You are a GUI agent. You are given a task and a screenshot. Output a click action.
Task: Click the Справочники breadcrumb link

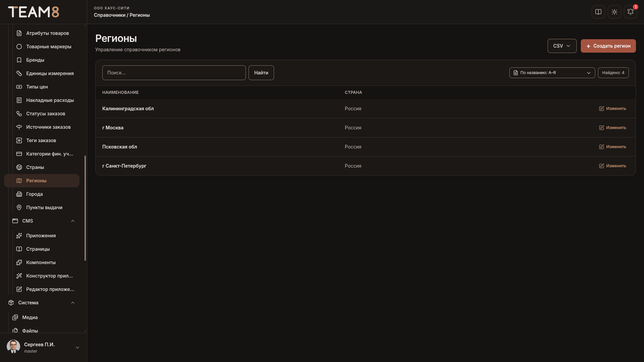(110, 15)
